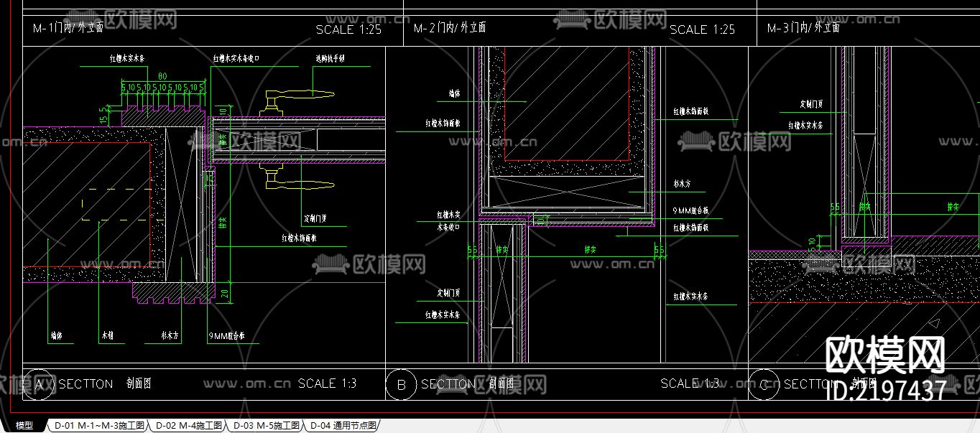Select the 杉木方 label in section B
The height and width of the screenshot is (433, 980).
point(682,185)
